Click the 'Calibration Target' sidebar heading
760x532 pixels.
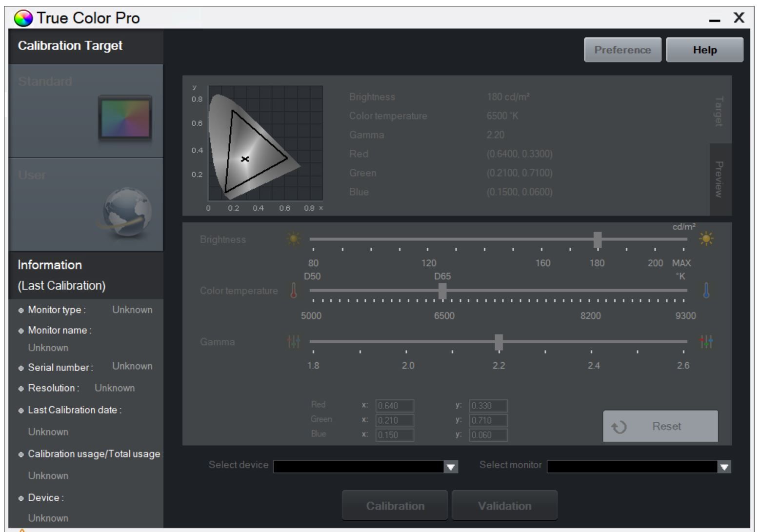pyautogui.click(x=70, y=46)
